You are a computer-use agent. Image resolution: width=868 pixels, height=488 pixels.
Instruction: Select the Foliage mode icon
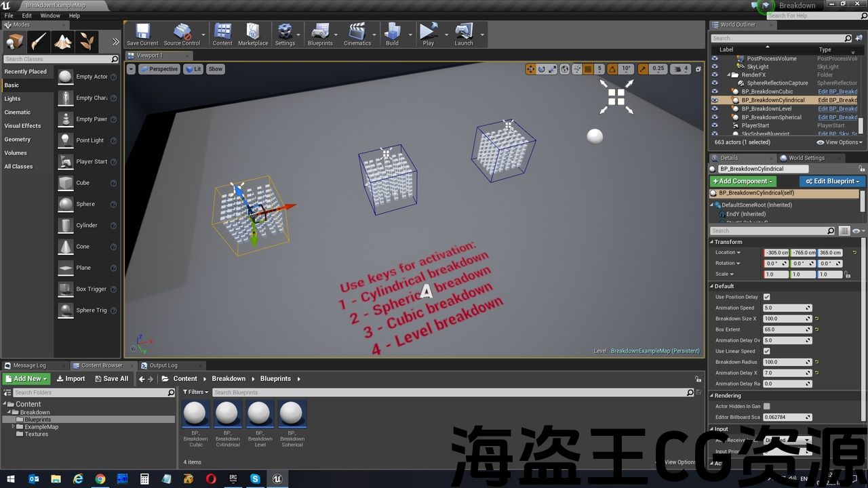coord(87,42)
